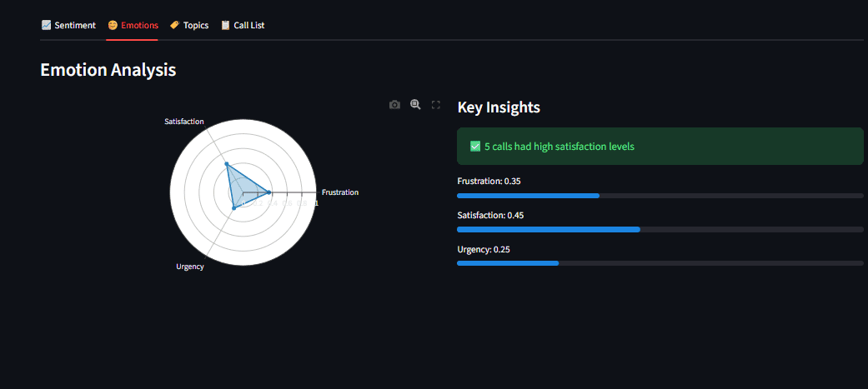Click the green checkmark icon in the insights alert

tap(475, 147)
